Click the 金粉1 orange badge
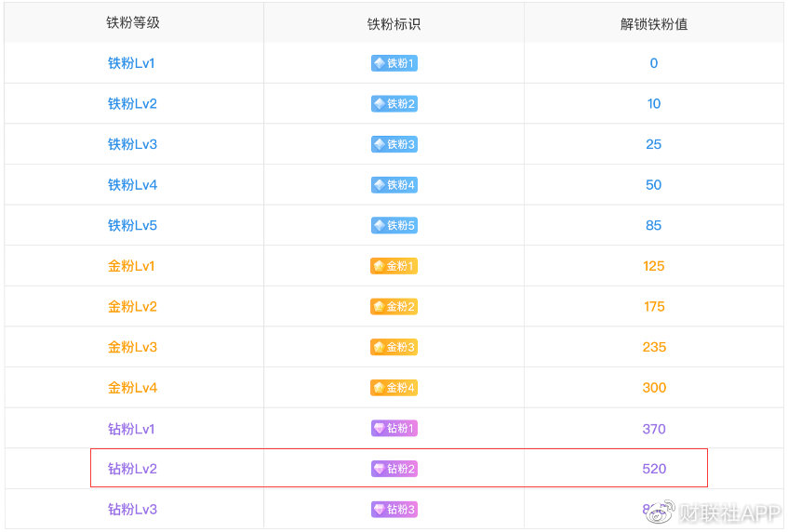This screenshot has width=788, height=532. pos(394,266)
